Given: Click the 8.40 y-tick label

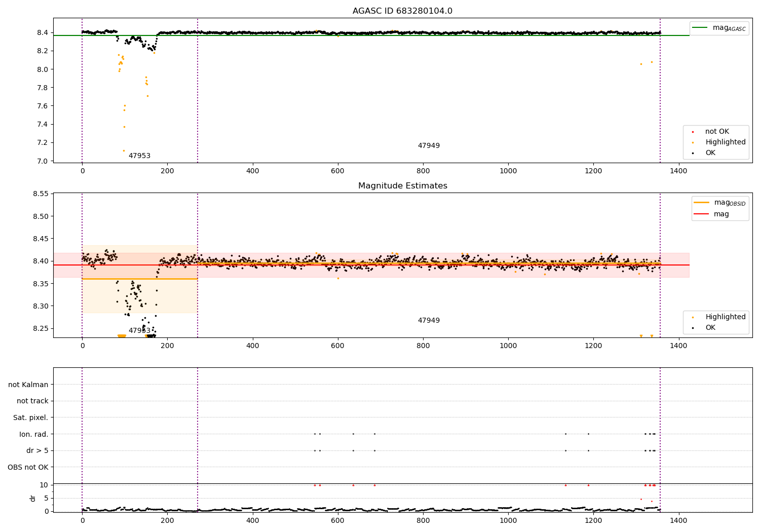Looking at the screenshot, I should pyautogui.click(x=41, y=261).
